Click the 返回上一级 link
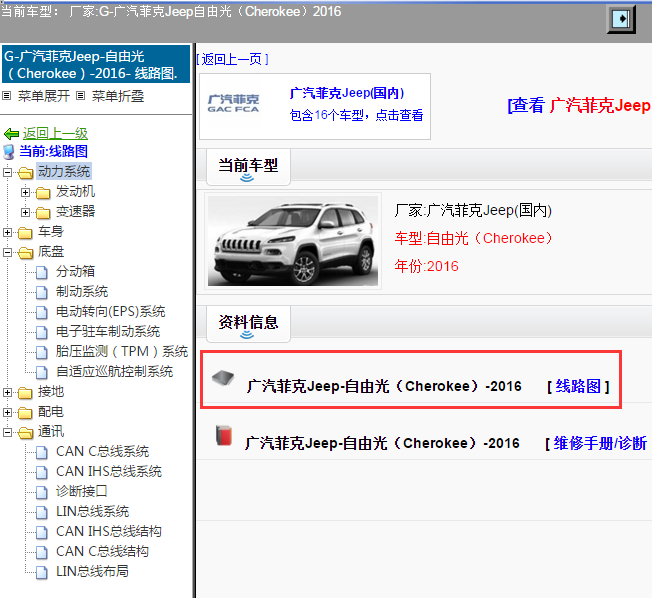The width and height of the screenshot is (652, 598). pyautogui.click(x=55, y=133)
